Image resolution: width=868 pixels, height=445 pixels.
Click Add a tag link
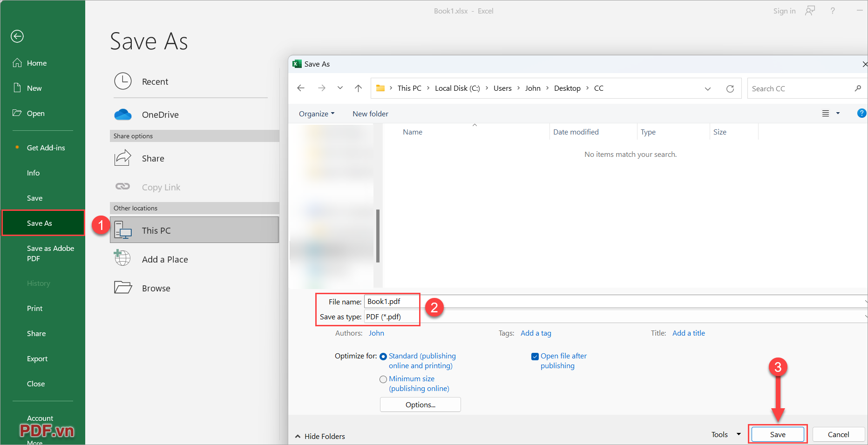click(x=536, y=333)
